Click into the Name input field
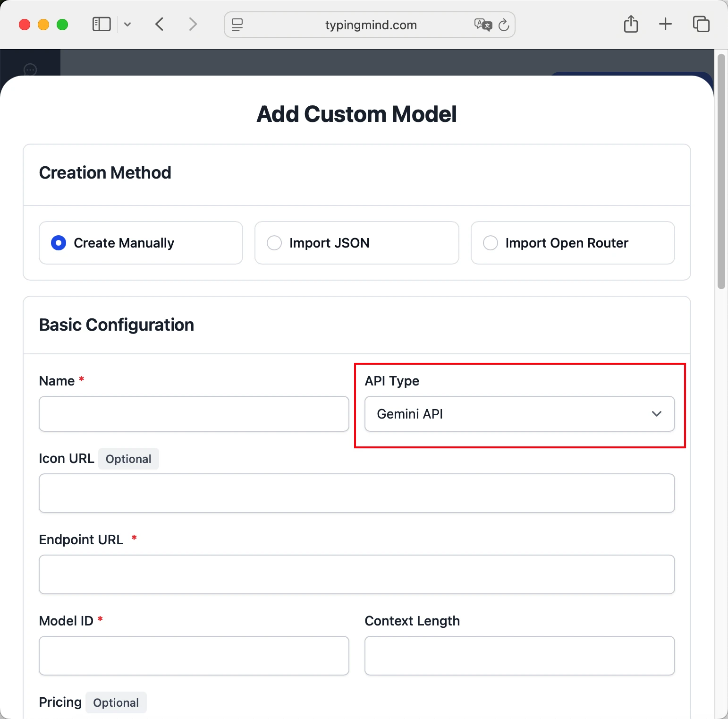The width and height of the screenshot is (728, 719). (x=194, y=414)
